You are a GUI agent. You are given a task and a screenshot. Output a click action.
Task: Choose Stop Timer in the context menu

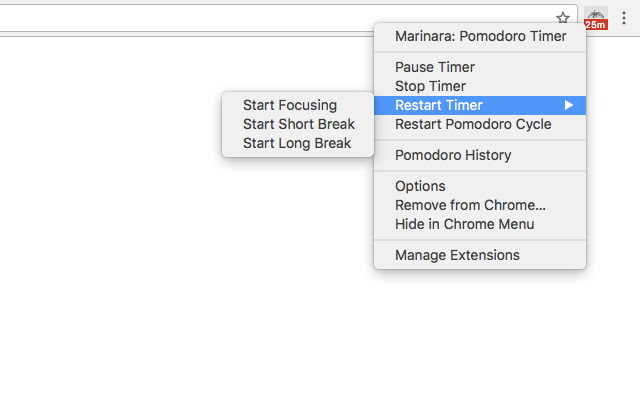click(432, 86)
